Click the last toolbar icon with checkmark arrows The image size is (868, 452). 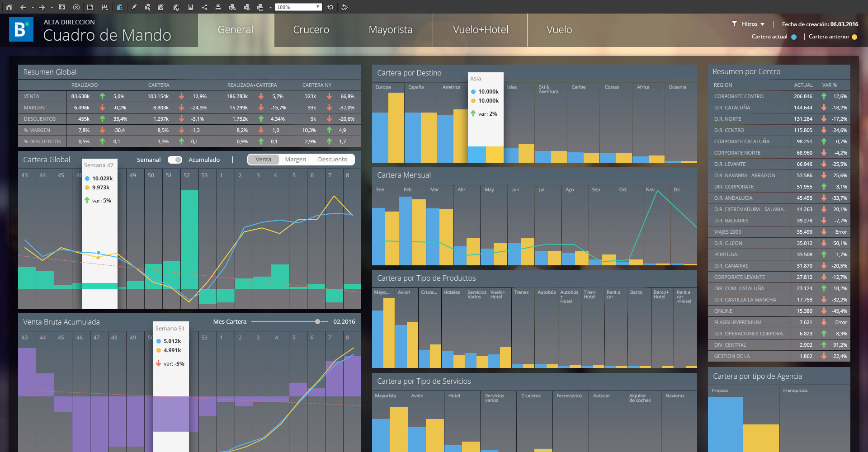344,7
